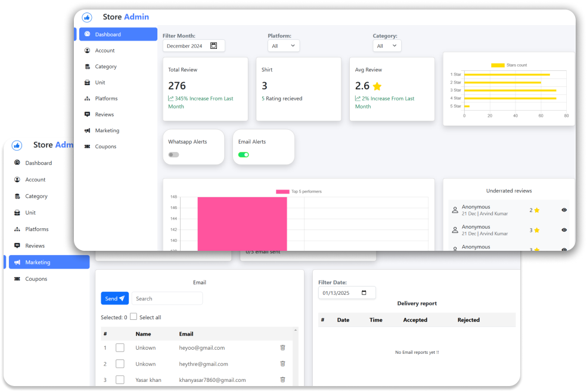Viewport: 587px width, 392px height.
Task: Delete heyoo@gmail.com using its trash icon
Action: 282,347
